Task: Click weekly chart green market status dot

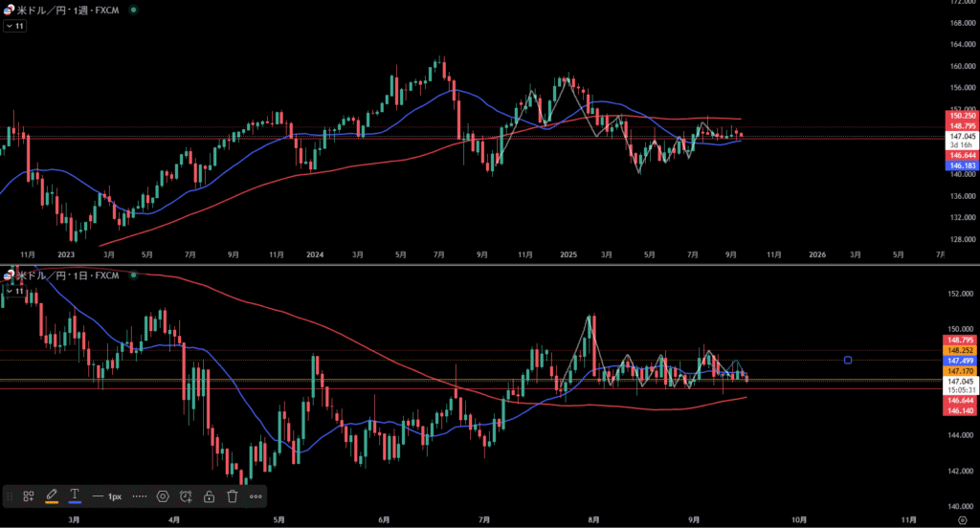Action: pos(133,10)
